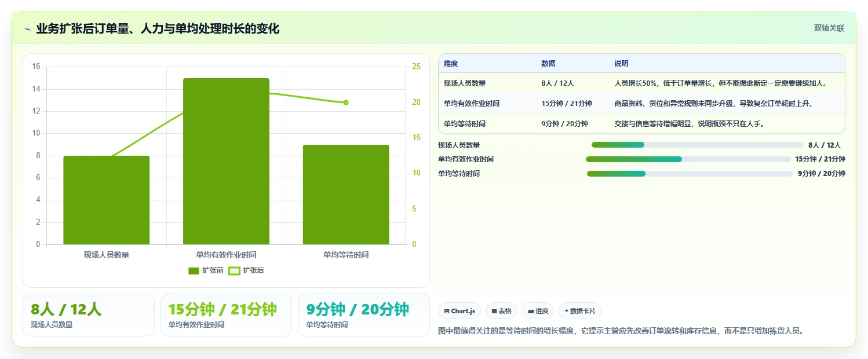Click the 现场人员数量 progress bar
Screen dimensions: 868x359
click(x=698, y=145)
